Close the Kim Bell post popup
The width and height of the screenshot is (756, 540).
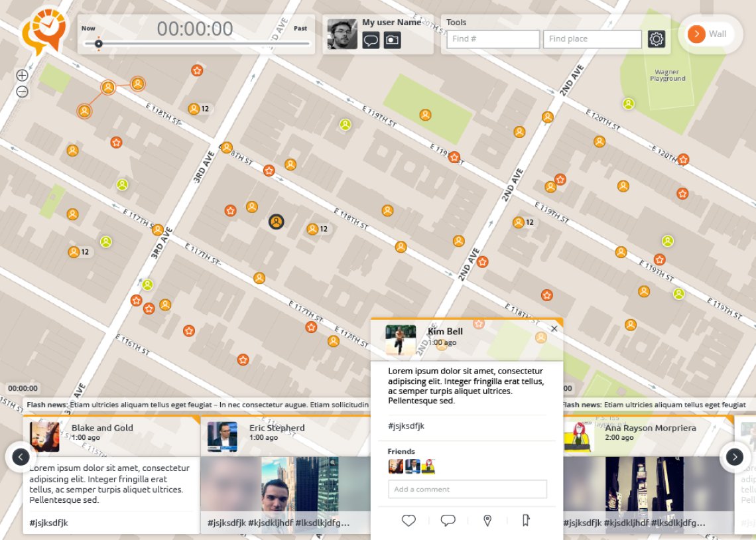[x=554, y=329]
